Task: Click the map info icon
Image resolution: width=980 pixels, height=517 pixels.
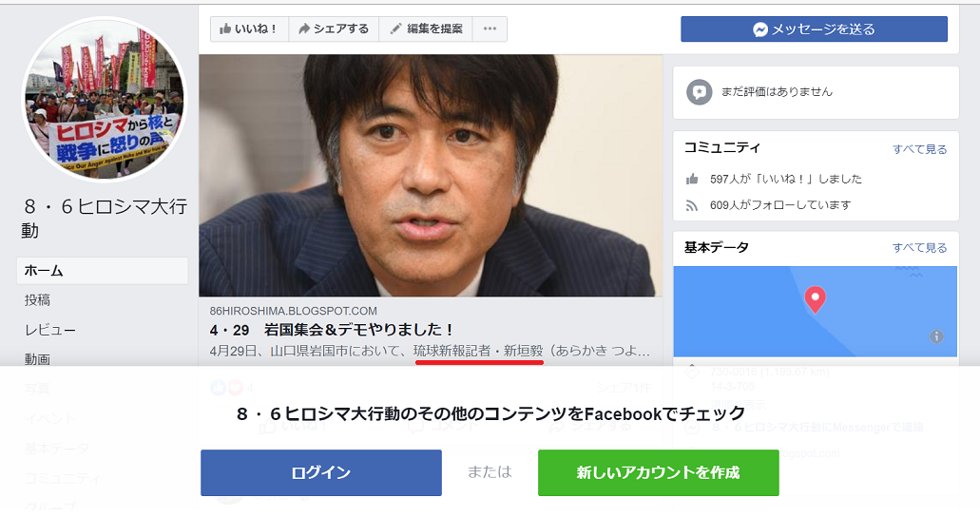Action: tap(936, 336)
